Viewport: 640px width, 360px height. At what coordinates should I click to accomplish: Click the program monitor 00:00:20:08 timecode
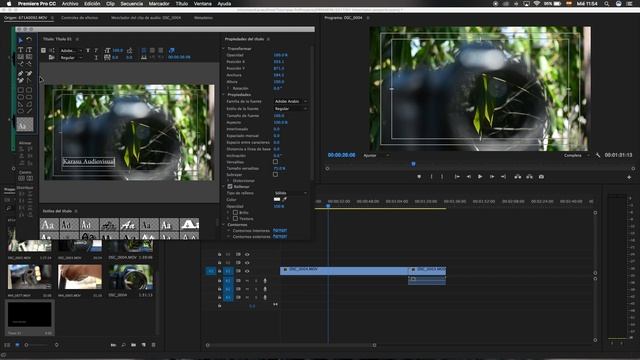342,155
